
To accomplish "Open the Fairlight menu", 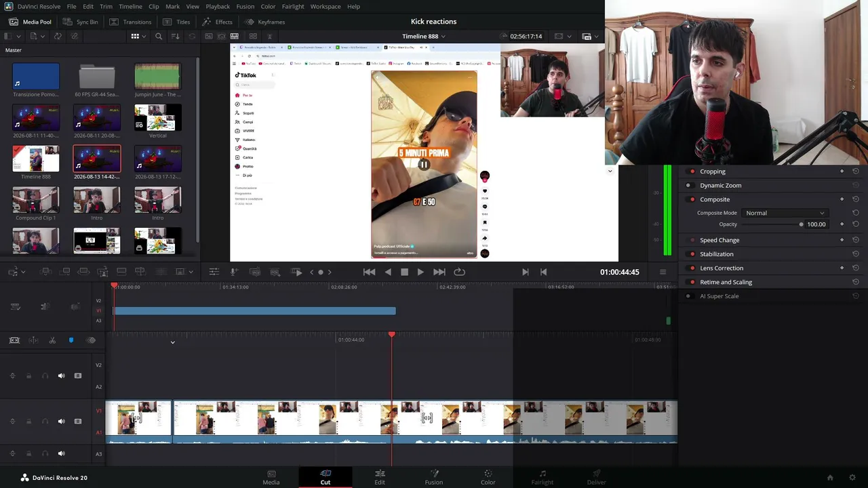I will [293, 6].
